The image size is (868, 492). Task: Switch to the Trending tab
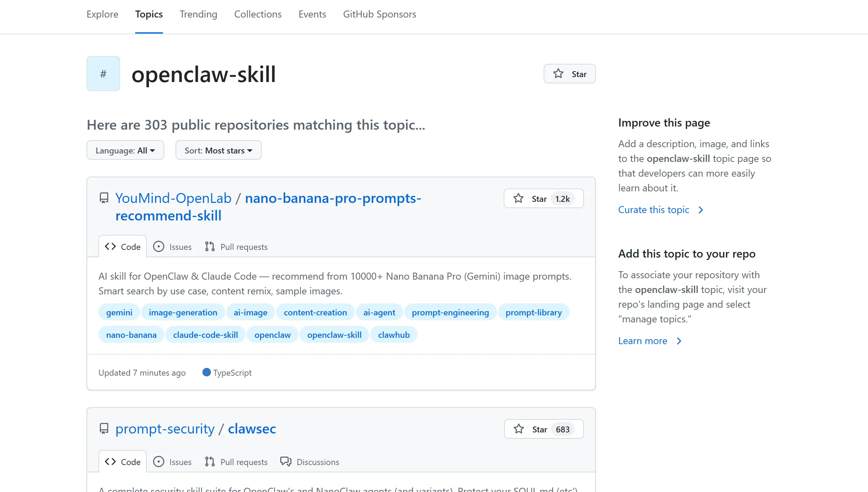click(x=198, y=14)
